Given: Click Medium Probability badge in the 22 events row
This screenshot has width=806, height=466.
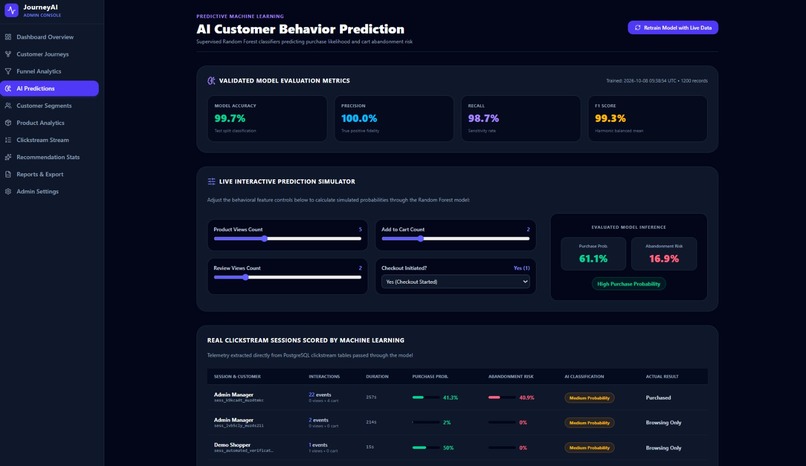Looking at the screenshot, I should tap(589, 398).
